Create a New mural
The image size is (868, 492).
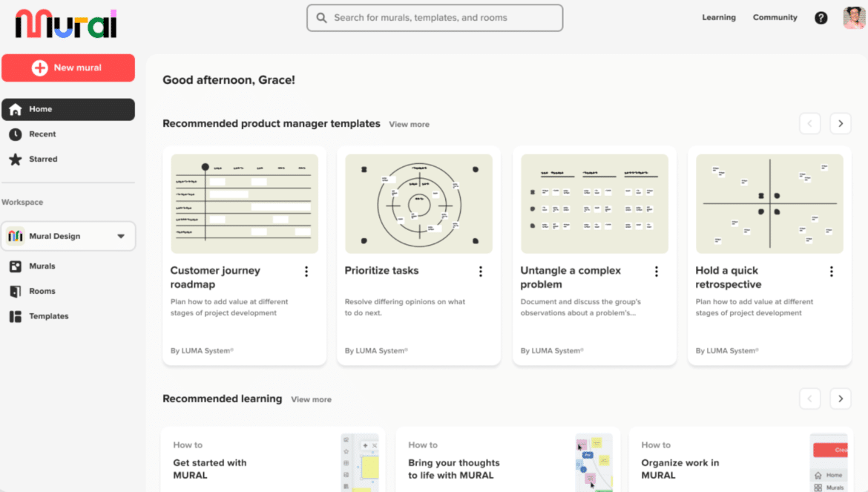click(x=68, y=68)
